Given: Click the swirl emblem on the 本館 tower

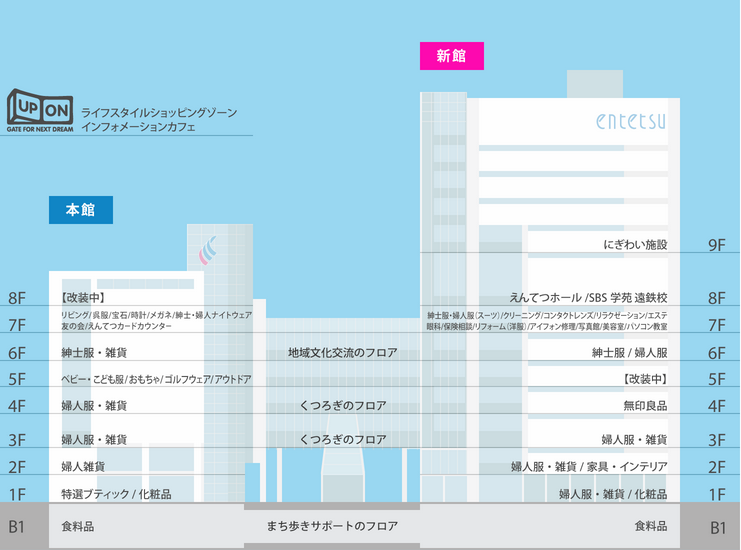Looking at the screenshot, I should pyautogui.click(x=208, y=249).
